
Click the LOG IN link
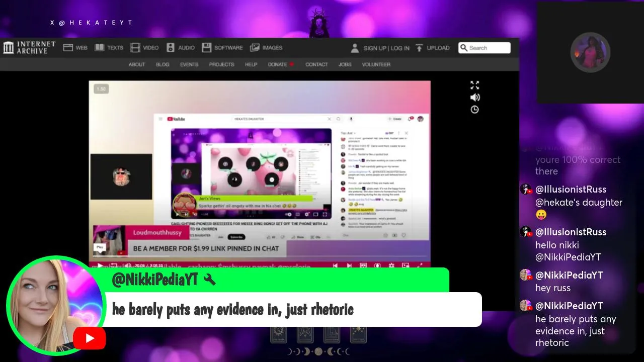pyautogui.click(x=400, y=48)
